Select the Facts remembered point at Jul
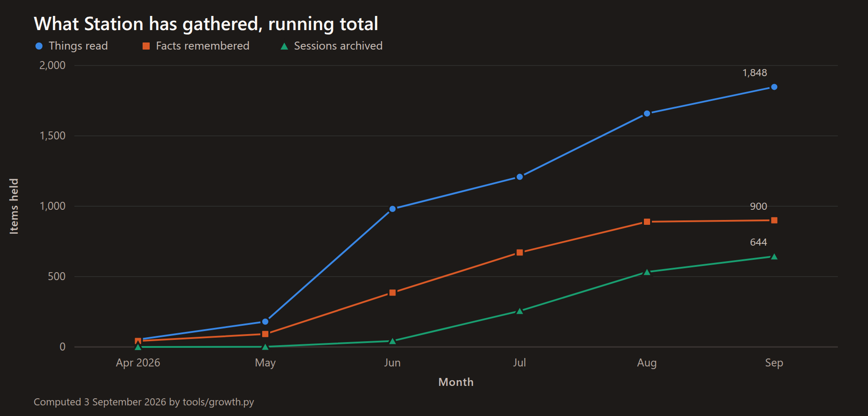Screen dimensions: 868x416 520,253
